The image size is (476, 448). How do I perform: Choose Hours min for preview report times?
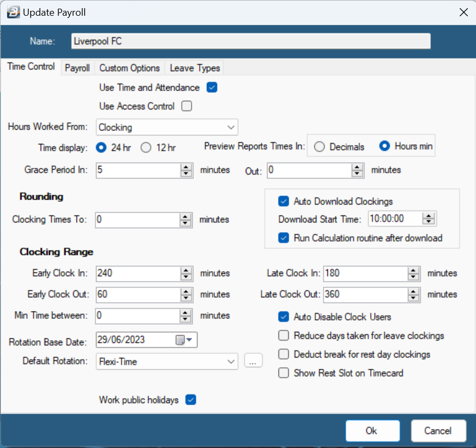(x=384, y=146)
